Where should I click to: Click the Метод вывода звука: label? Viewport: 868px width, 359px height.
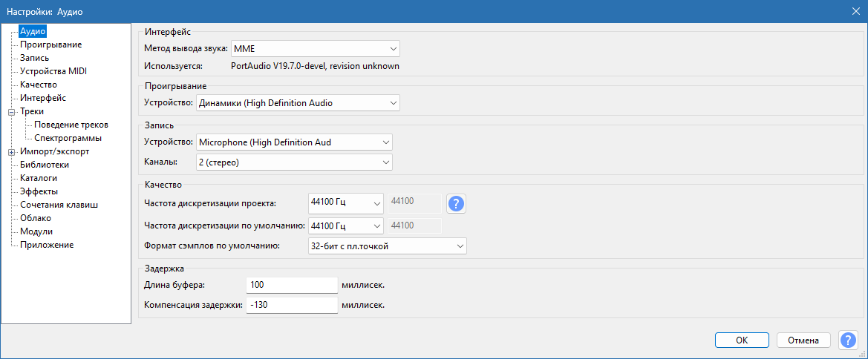point(186,49)
